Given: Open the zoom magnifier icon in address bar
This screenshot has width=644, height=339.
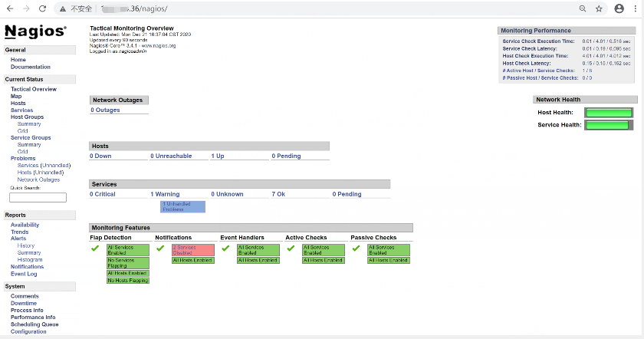Looking at the screenshot, I should point(583,8).
